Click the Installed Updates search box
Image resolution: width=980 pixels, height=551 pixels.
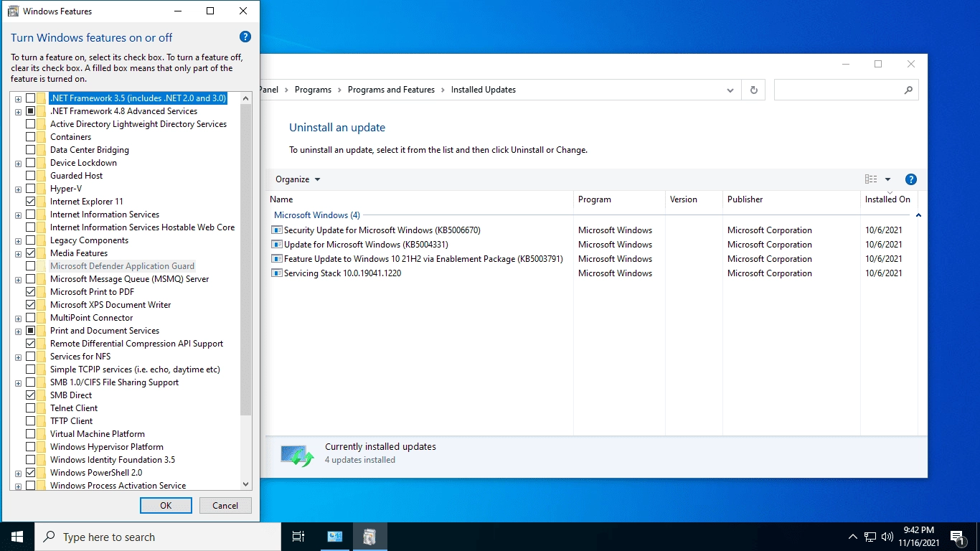(847, 90)
